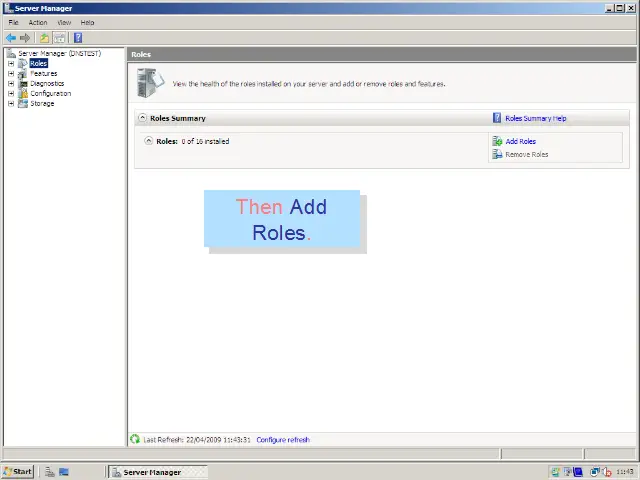Image resolution: width=640 pixels, height=480 pixels.
Task: Expand the Storage tree node
Action: click(x=11, y=104)
